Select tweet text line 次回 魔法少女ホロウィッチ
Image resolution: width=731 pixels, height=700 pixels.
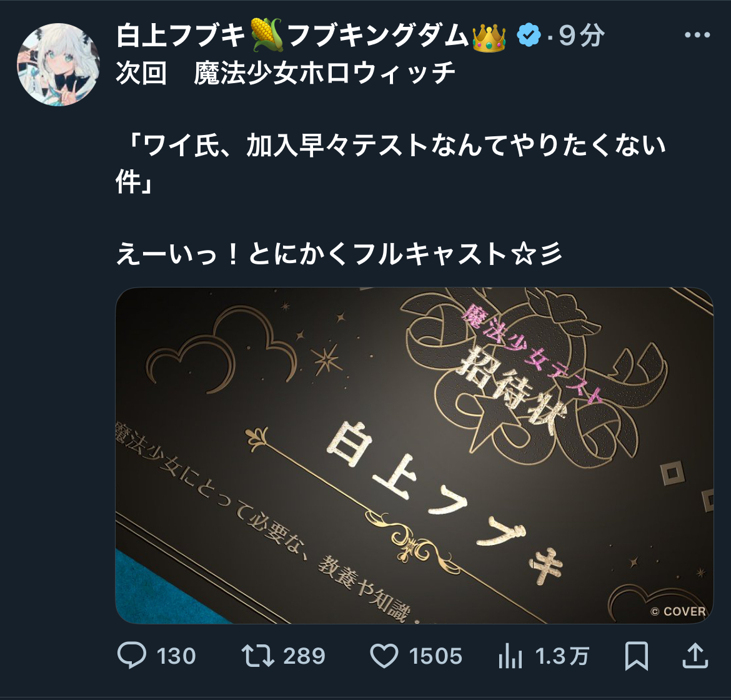coord(286,72)
